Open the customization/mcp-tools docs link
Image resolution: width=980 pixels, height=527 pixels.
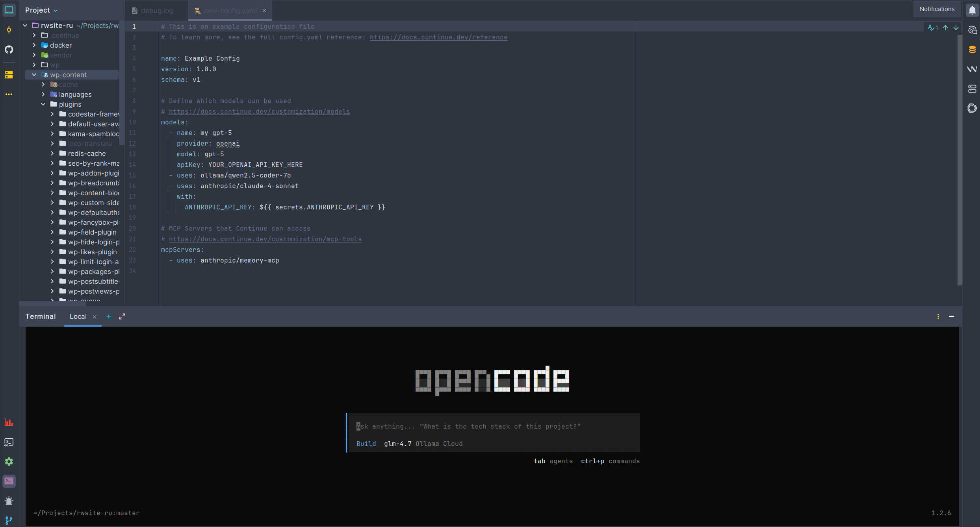[265, 239]
